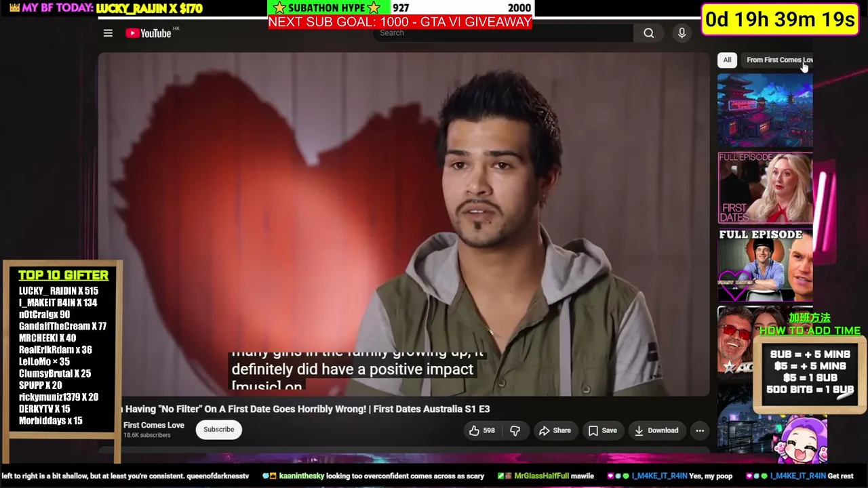Open more actions with the three-dot button
This screenshot has width=868, height=488.
700,430
